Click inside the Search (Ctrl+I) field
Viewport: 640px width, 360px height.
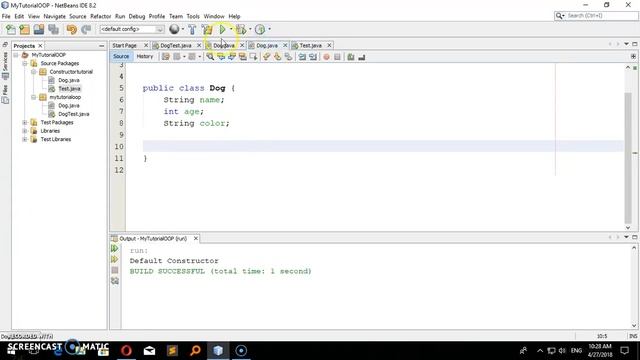coord(601,16)
